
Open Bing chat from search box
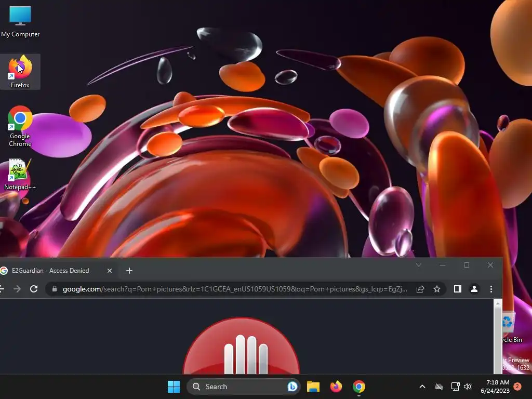click(292, 387)
